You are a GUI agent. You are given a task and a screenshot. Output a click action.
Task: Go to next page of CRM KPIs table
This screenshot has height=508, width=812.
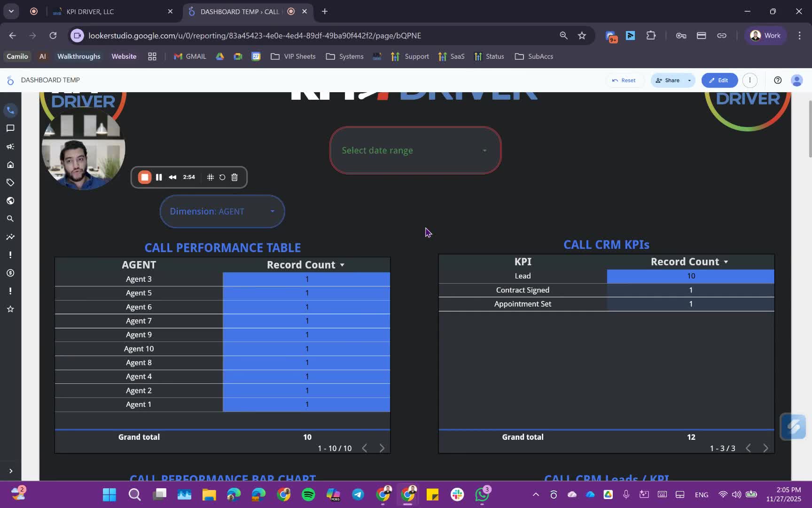pyautogui.click(x=765, y=448)
